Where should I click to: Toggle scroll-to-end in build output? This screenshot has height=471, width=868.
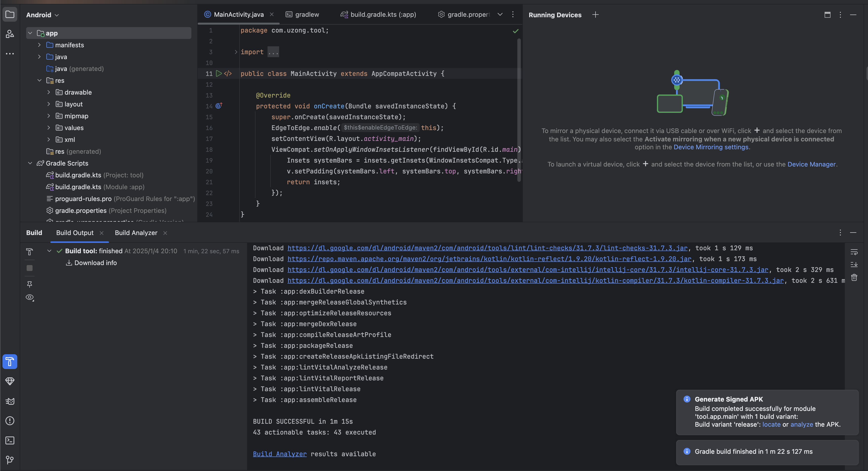(854, 265)
